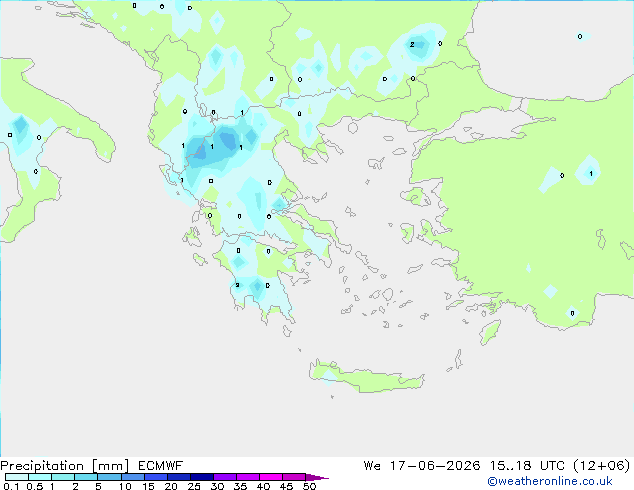The height and width of the screenshot is (490, 634).
Task: Select the legend swatch between 30 and 35
Action: [225, 477]
